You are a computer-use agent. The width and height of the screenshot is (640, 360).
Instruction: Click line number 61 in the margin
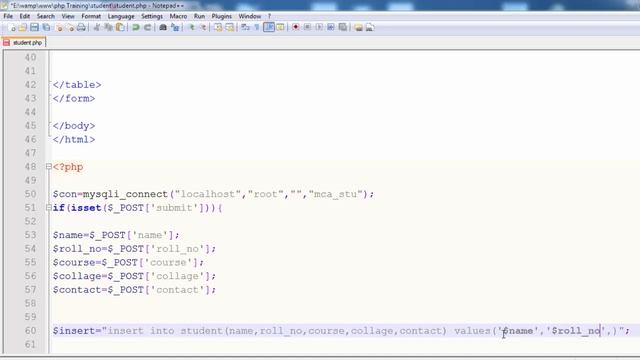31,344
